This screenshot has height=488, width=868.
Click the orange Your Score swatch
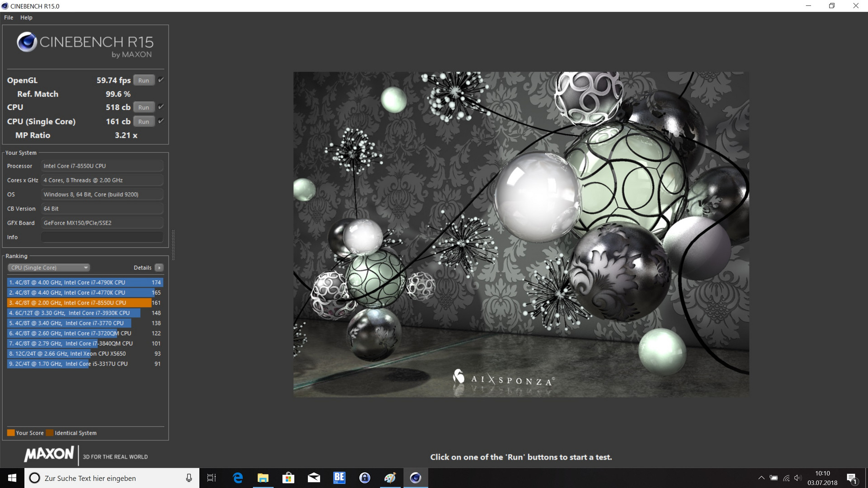coord(11,433)
